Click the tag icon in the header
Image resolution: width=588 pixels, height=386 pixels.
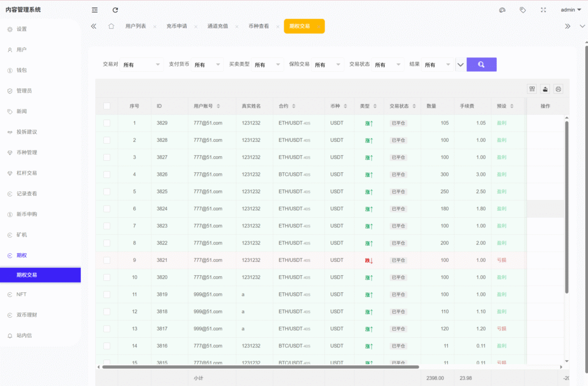(x=523, y=10)
